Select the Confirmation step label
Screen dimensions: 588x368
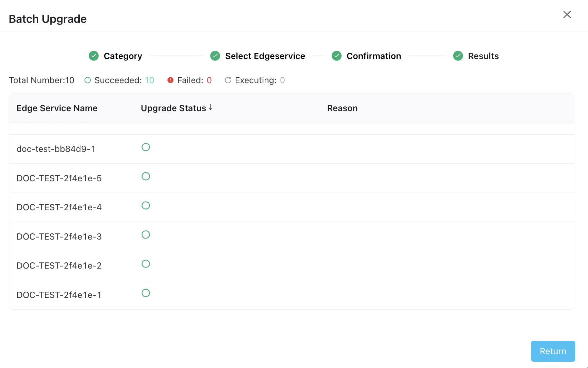click(374, 56)
